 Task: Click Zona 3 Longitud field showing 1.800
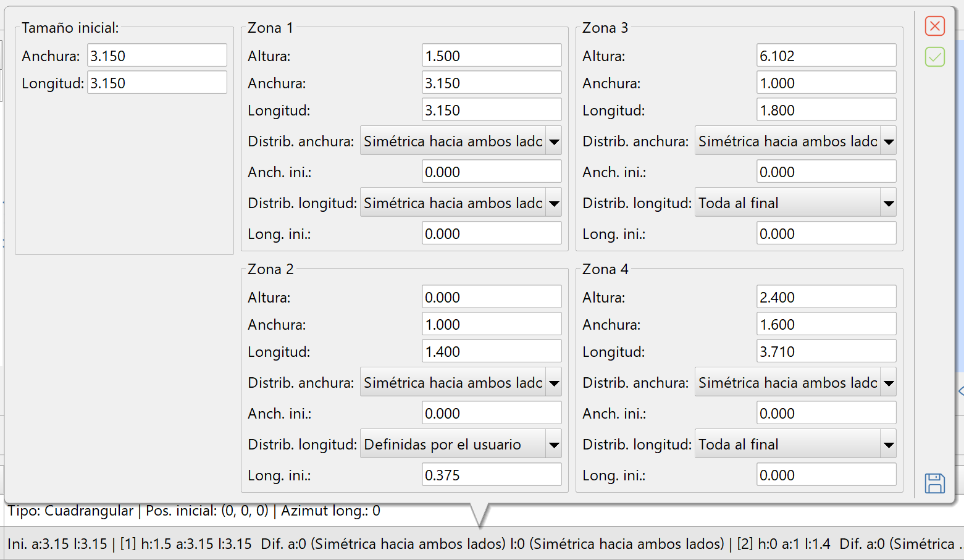(826, 110)
